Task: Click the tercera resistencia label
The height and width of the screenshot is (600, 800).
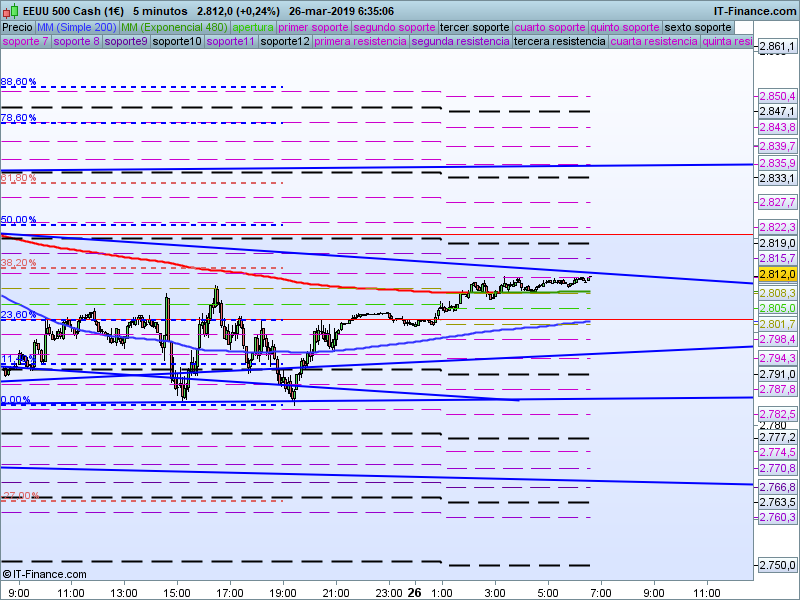Action: pos(560,41)
